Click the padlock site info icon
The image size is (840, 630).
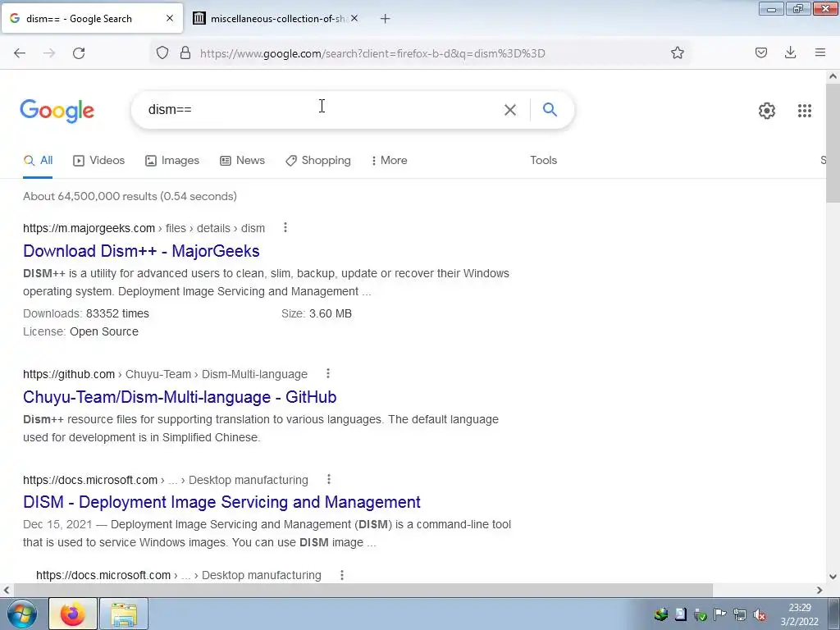point(185,53)
